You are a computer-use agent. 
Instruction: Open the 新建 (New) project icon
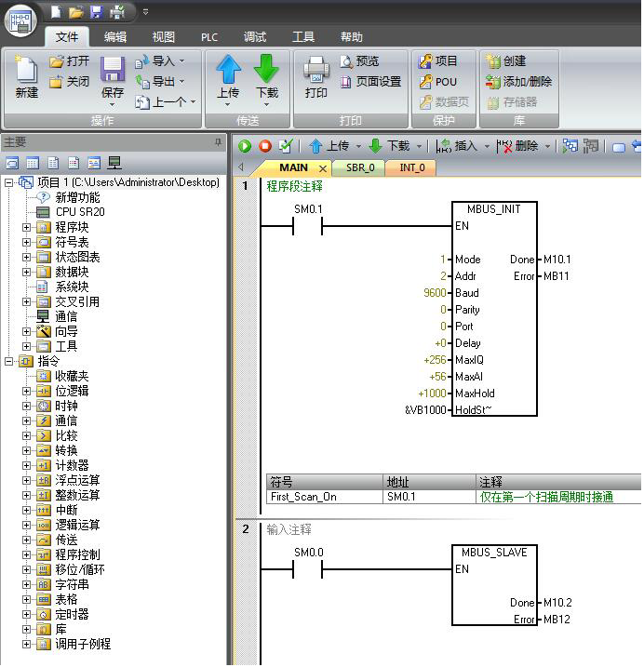tap(26, 72)
